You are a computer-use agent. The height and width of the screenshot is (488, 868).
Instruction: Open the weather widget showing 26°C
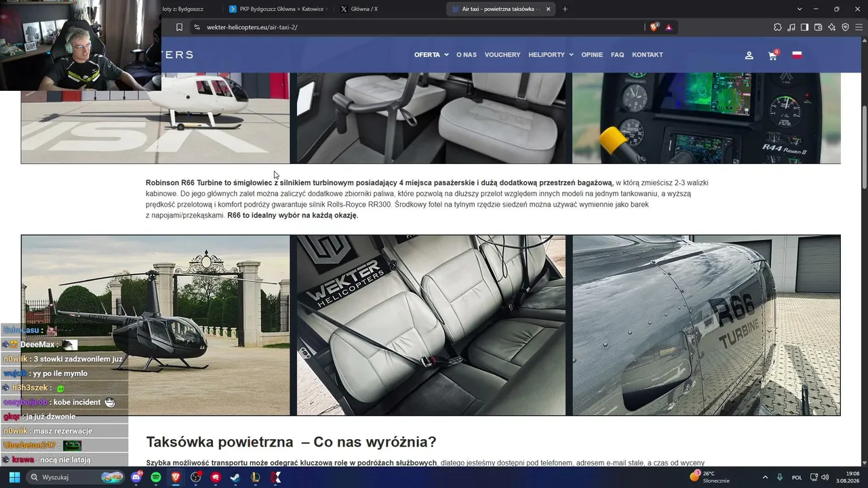[x=709, y=477]
